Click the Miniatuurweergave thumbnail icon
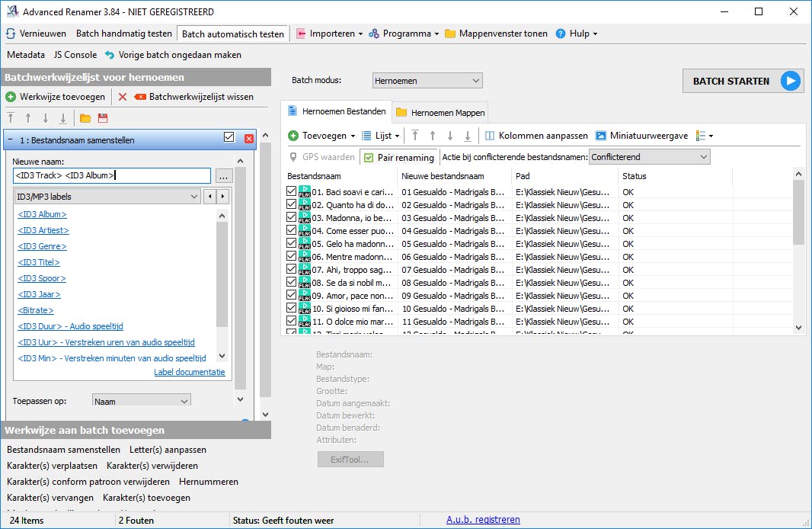The width and height of the screenshot is (812, 529). coord(601,136)
